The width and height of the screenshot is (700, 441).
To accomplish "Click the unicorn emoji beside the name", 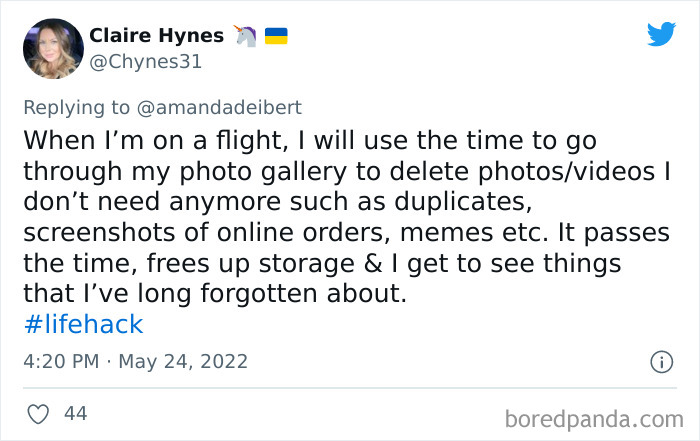I will (245, 36).
